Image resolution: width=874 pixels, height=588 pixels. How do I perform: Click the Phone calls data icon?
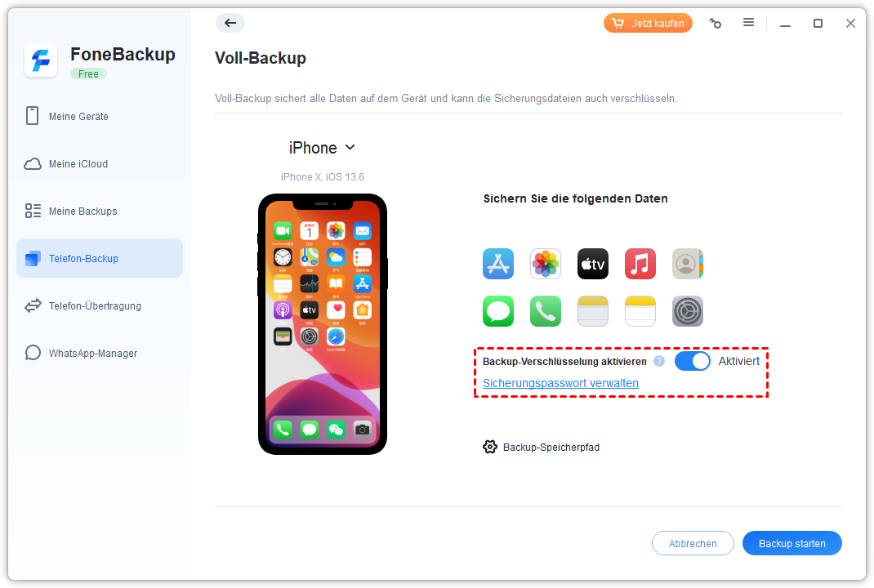click(x=545, y=311)
